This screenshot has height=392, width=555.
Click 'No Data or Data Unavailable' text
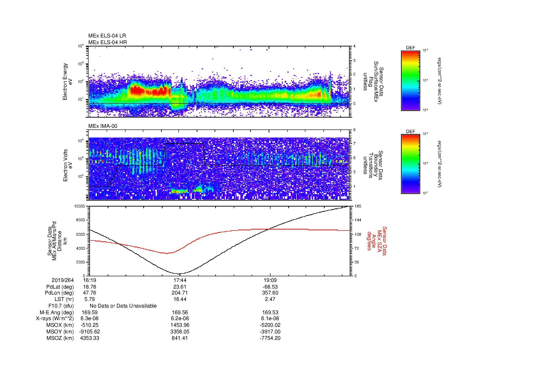(x=123, y=306)
